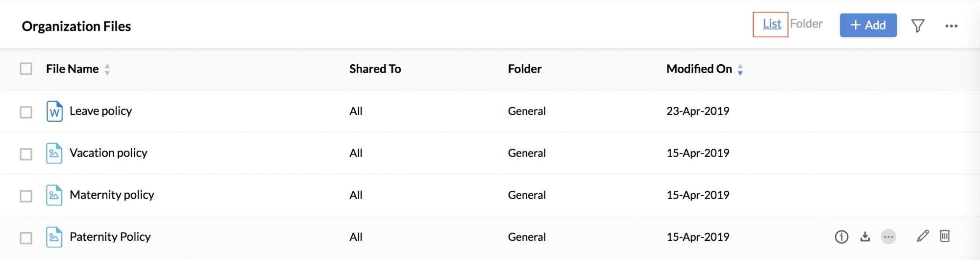Click the Shared To column header
Screen dimensions: 980x261
(x=375, y=69)
